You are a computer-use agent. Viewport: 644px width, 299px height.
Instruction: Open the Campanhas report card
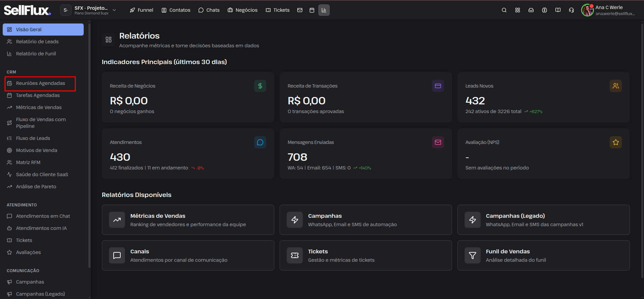click(366, 220)
